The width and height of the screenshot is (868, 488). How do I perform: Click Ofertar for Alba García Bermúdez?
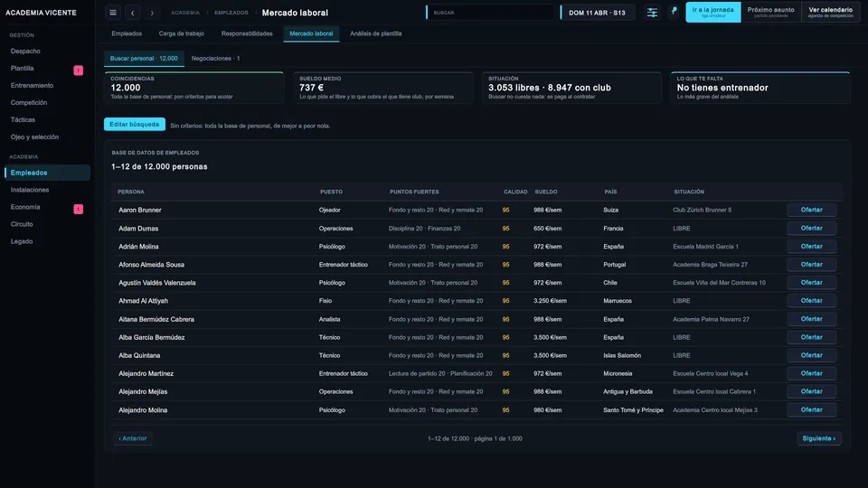click(812, 337)
